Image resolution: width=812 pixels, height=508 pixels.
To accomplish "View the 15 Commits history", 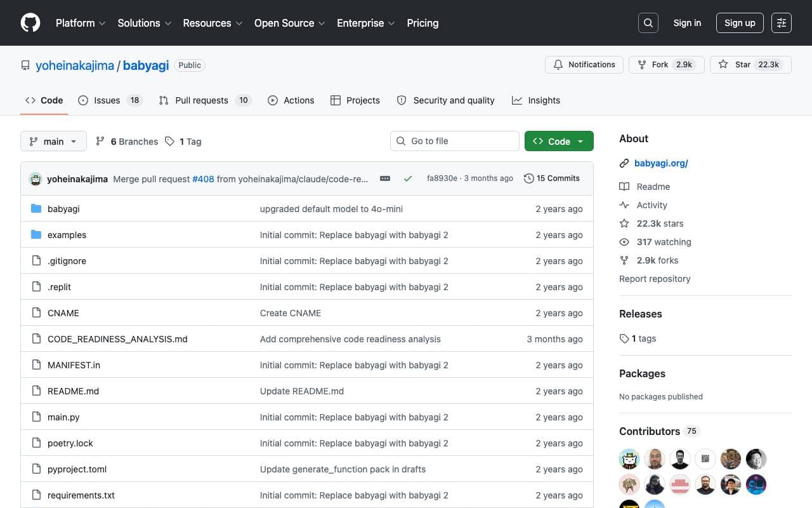I will pyautogui.click(x=552, y=178).
